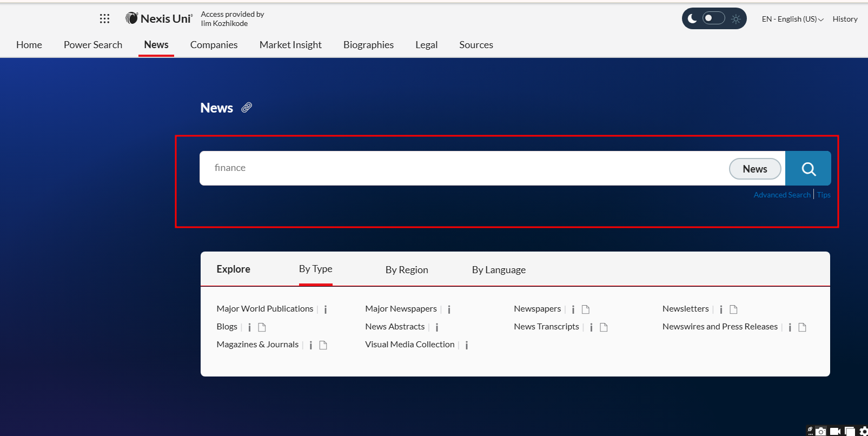Open info icon beside Newsletters

tap(721, 309)
